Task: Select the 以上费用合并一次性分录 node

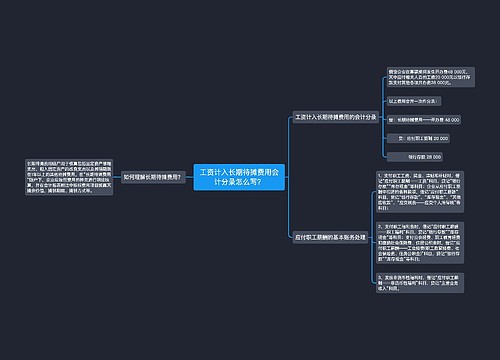Action: (x=414, y=101)
